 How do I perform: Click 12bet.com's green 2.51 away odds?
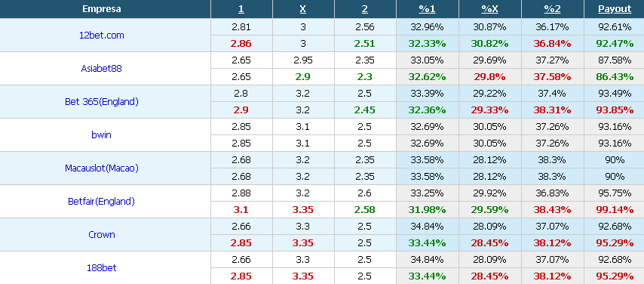pyautogui.click(x=365, y=44)
